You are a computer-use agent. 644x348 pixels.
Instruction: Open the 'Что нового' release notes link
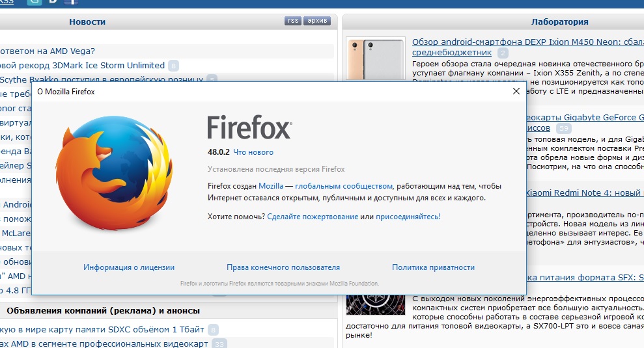coord(253,152)
